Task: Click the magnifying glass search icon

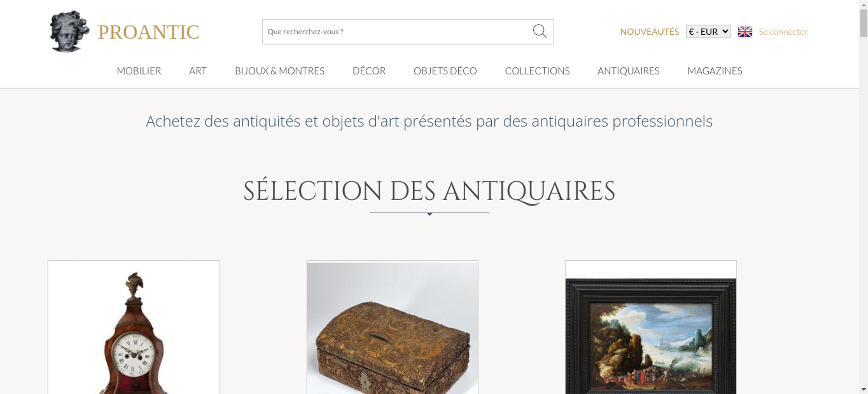Action: pyautogui.click(x=539, y=31)
